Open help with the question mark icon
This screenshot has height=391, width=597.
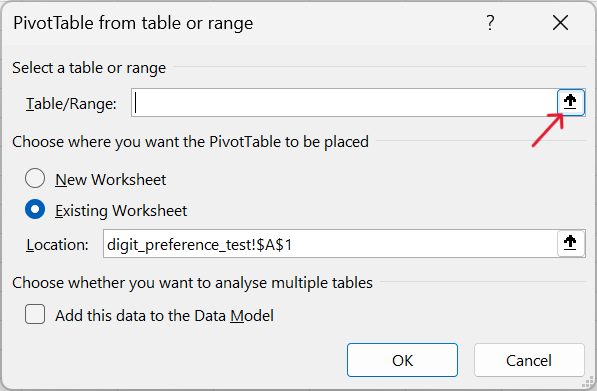(490, 23)
